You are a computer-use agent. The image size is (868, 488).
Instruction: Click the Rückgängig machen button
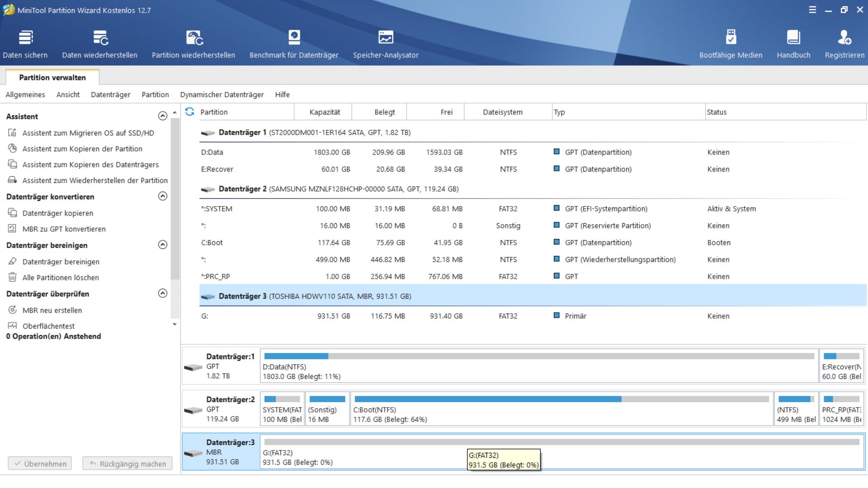coord(127,464)
